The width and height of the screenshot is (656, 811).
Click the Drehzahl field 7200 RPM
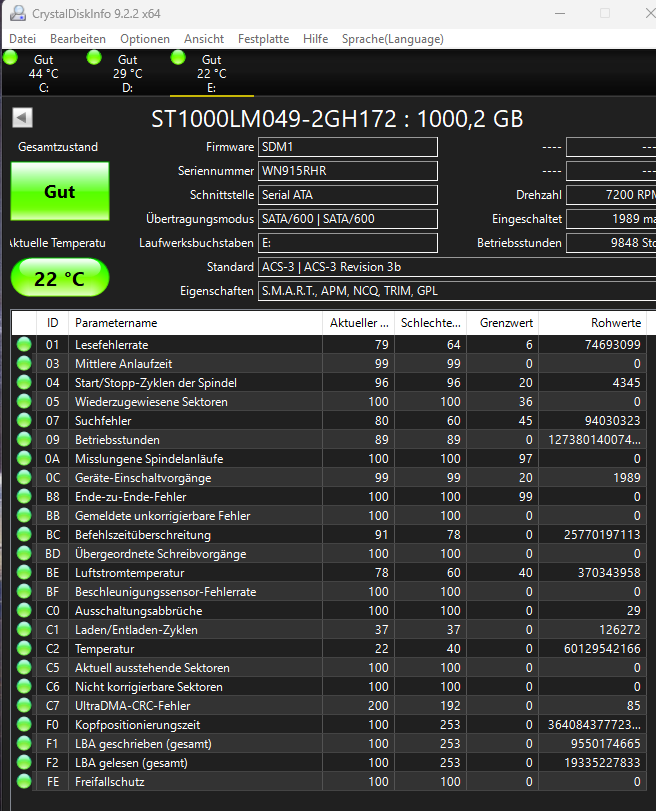611,195
